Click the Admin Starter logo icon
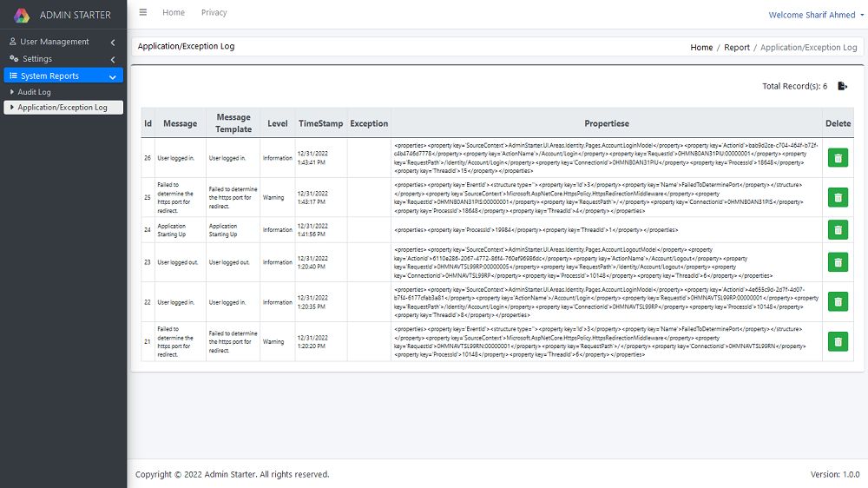 click(x=22, y=15)
